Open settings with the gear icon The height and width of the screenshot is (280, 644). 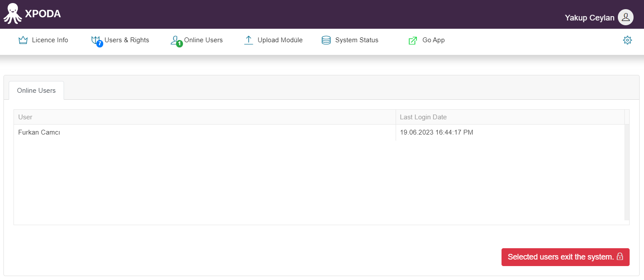click(627, 40)
